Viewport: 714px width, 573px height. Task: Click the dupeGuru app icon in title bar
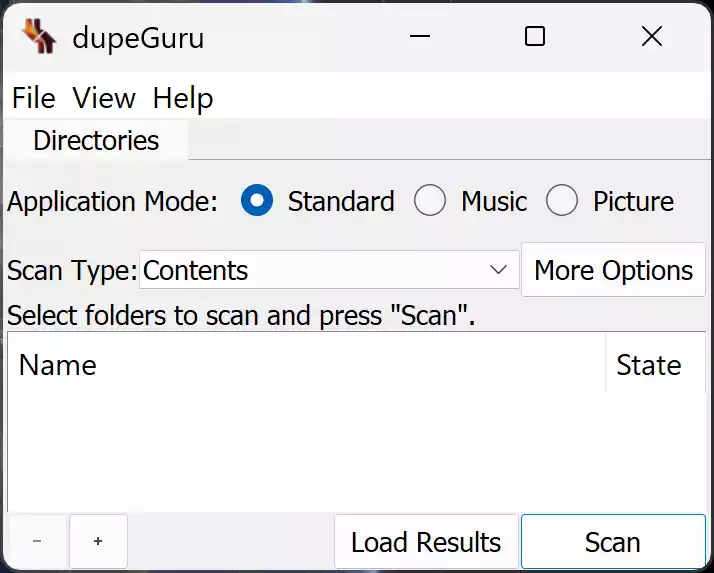click(39, 38)
